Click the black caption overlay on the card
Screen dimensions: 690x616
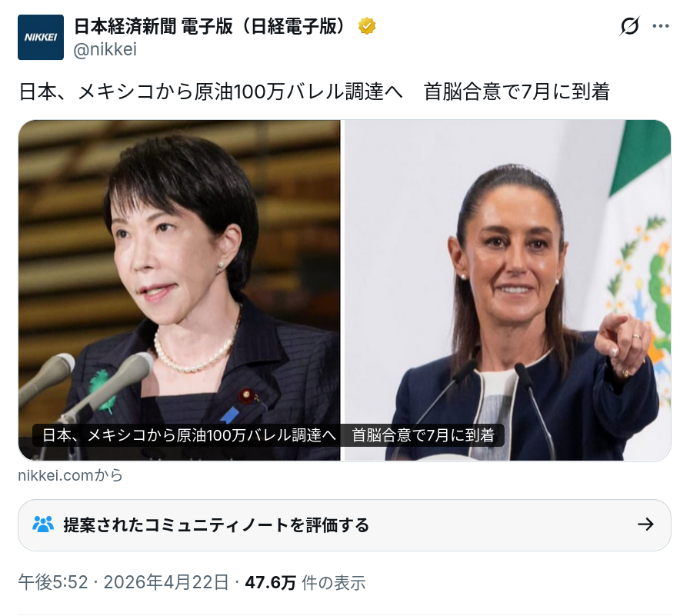click(x=268, y=435)
